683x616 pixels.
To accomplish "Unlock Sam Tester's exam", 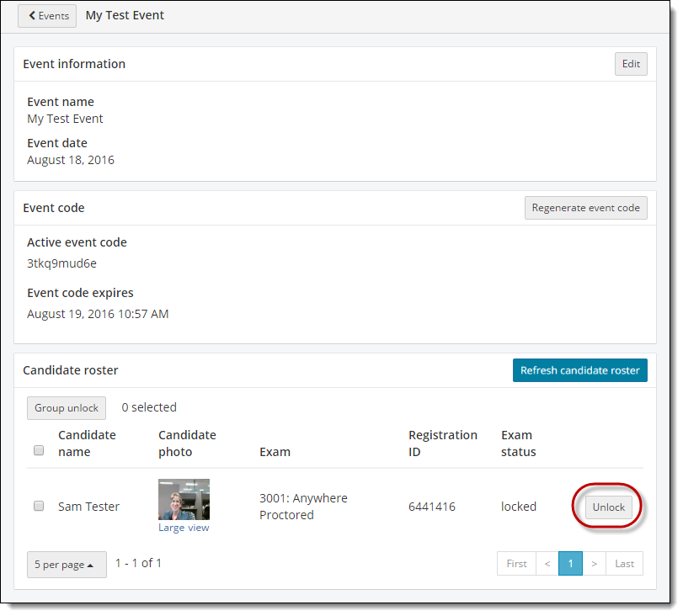I will 608,507.
